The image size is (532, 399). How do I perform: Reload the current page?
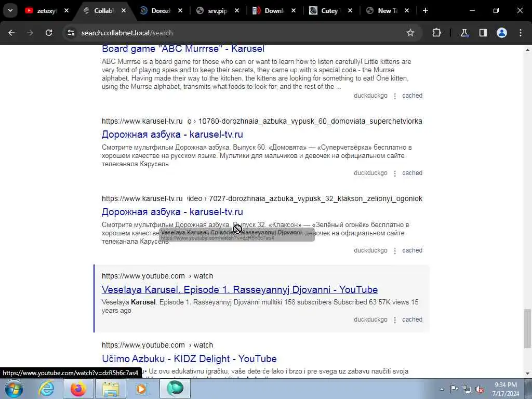tap(49, 33)
